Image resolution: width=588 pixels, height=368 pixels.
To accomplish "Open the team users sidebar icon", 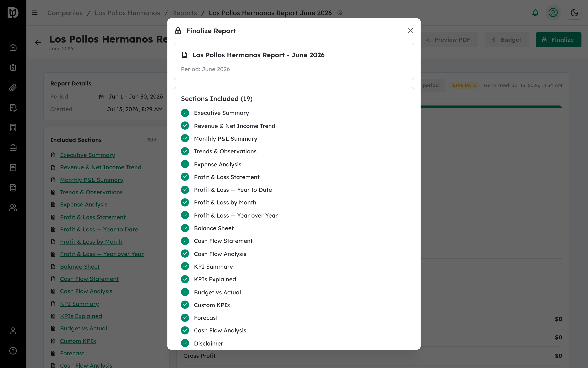I will tap(13, 208).
